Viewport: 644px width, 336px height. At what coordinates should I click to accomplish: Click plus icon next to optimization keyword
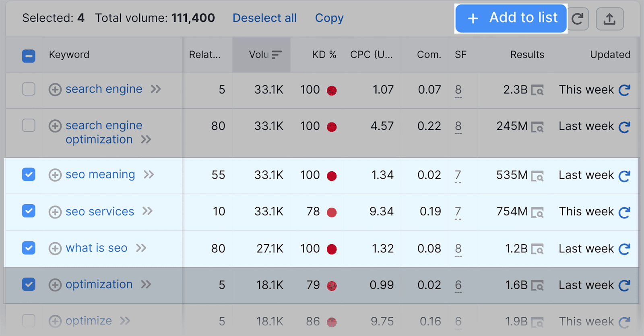[55, 285]
